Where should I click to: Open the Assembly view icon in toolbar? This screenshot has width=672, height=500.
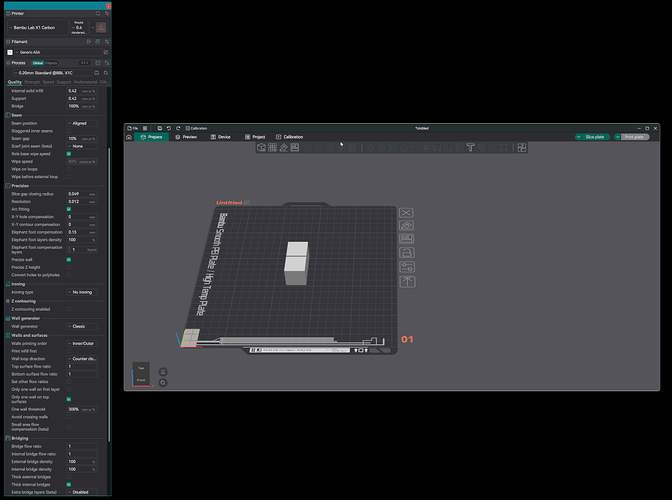(x=522, y=147)
